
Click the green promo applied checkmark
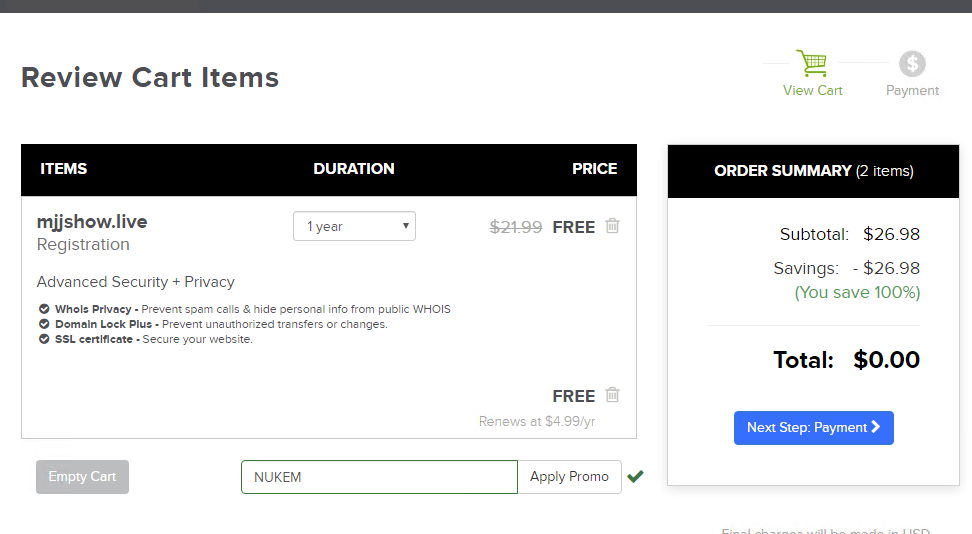(x=635, y=476)
